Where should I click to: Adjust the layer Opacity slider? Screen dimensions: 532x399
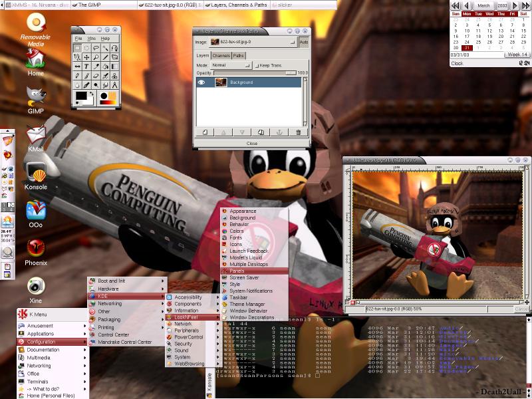click(x=255, y=73)
